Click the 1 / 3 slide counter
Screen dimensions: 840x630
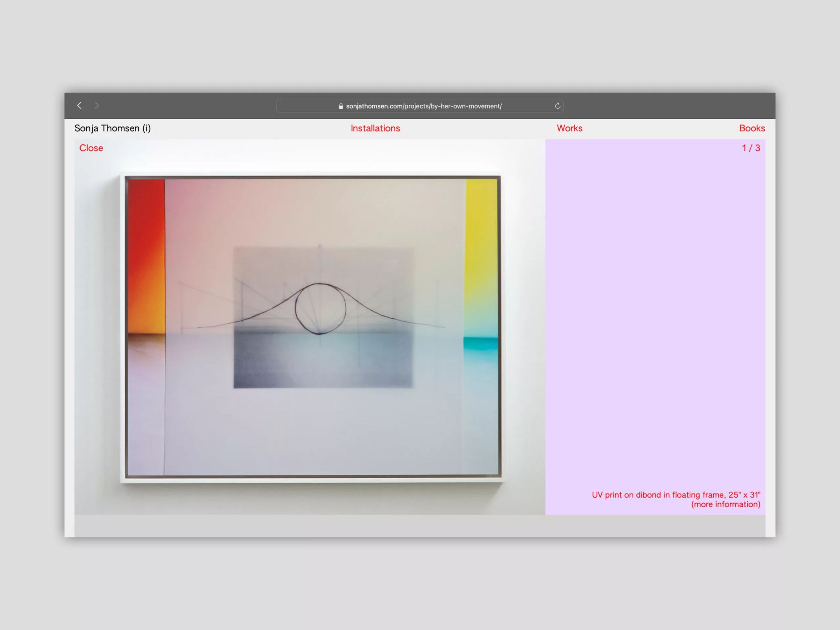click(x=751, y=148)
